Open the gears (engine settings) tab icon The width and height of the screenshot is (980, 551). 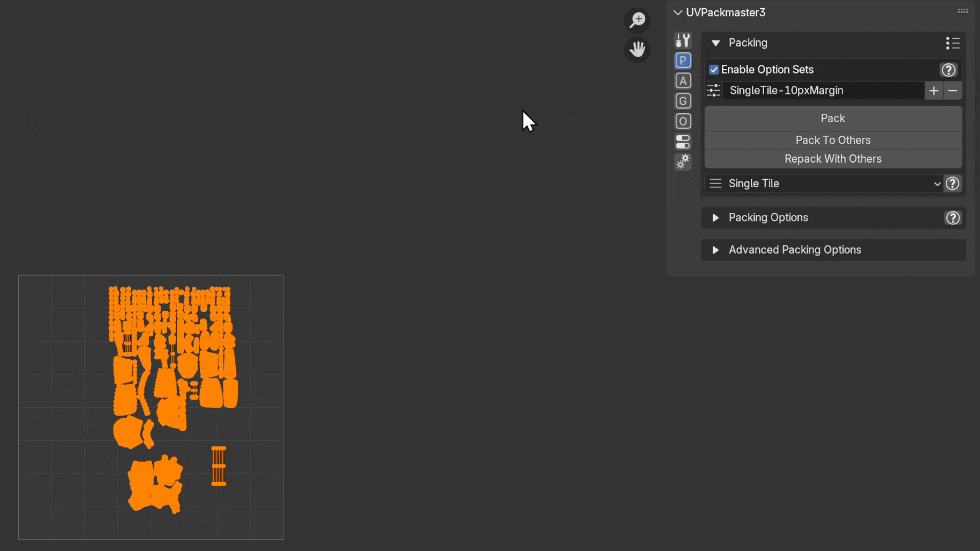(x=683, y=162)
